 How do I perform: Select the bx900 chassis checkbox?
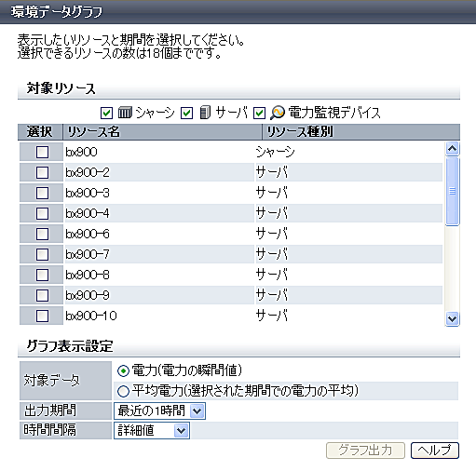point(42,152)
